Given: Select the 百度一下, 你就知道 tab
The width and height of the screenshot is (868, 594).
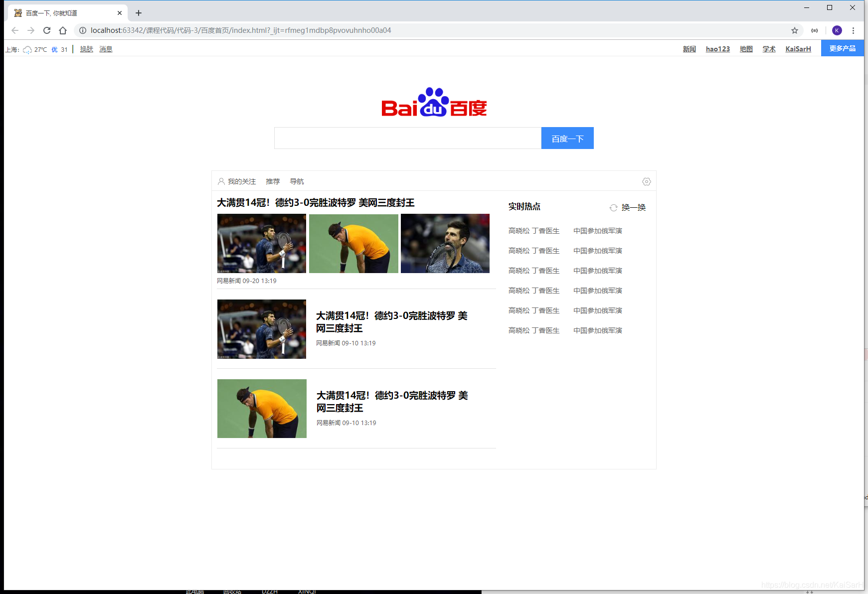Looking at the screenshot, I should 67,13.
